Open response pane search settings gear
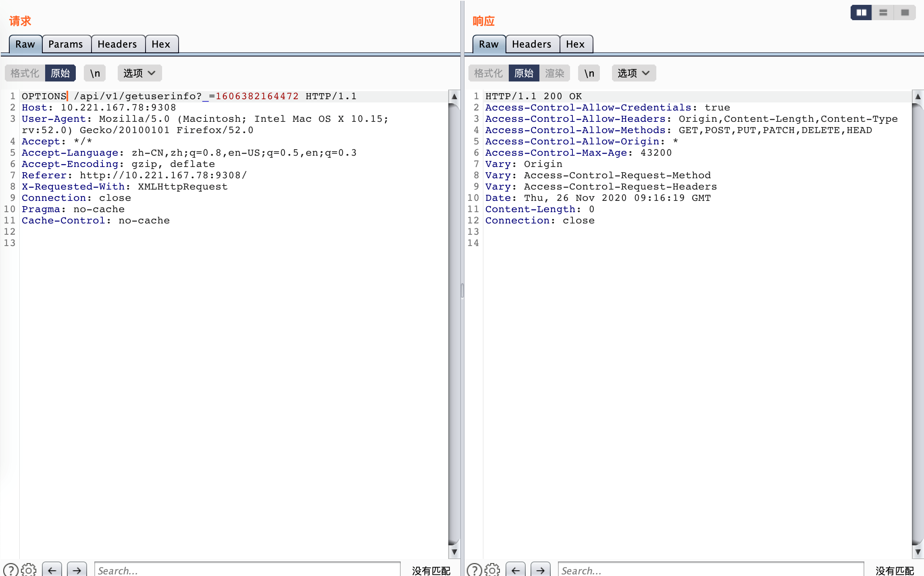Viewport: 924px width, 576px height. 492,570
